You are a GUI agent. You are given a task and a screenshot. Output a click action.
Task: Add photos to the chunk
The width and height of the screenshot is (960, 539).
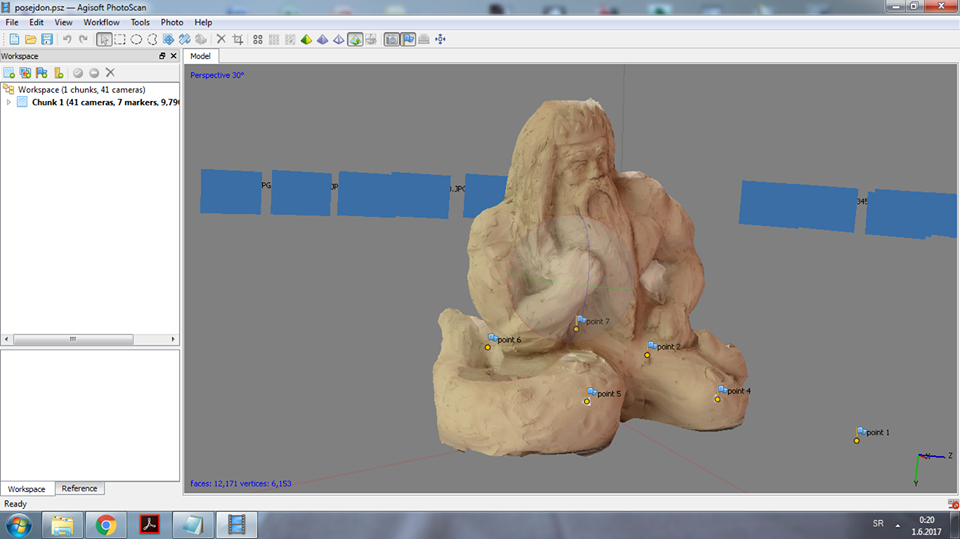(25, 73)
